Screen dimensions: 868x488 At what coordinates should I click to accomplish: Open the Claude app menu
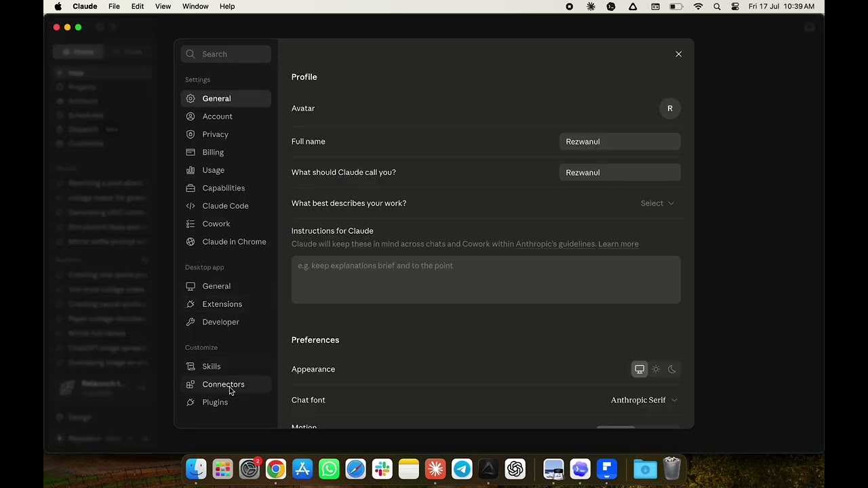pos(85,7)
